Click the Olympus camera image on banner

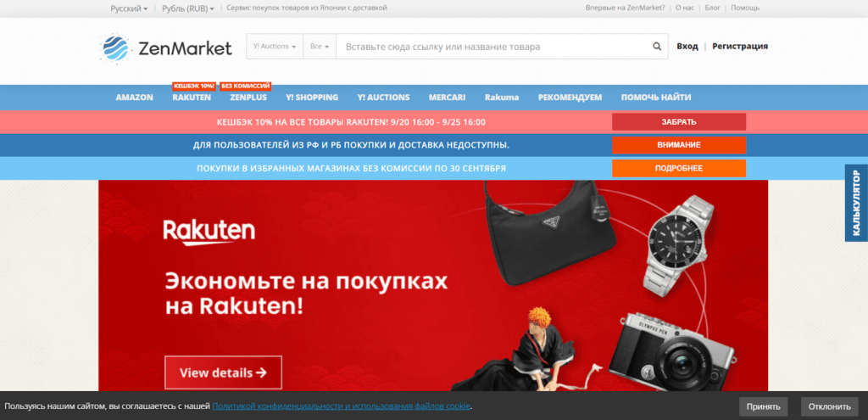(x=671, y=352)
